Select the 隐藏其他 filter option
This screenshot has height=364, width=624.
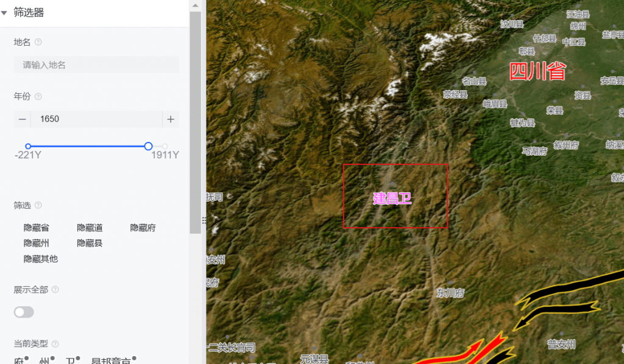[41, 259]
